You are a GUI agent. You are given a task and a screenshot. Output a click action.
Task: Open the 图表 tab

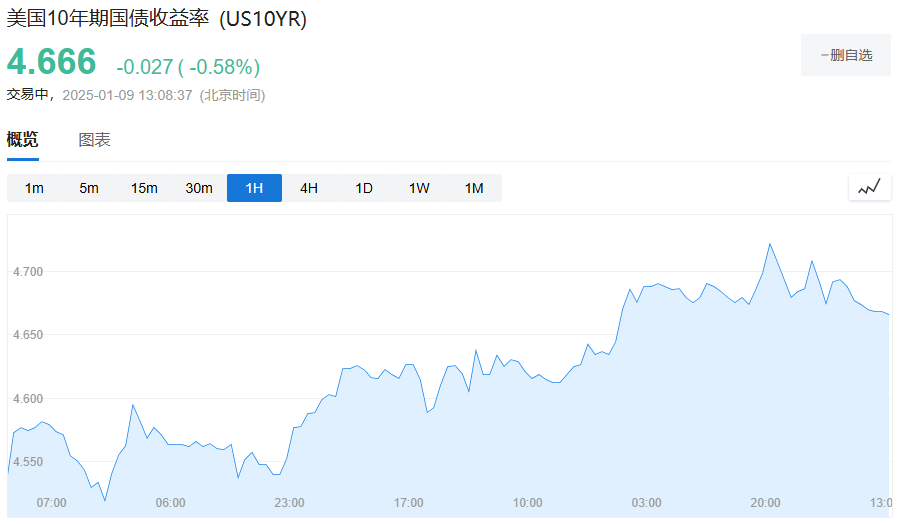(95, 140)
